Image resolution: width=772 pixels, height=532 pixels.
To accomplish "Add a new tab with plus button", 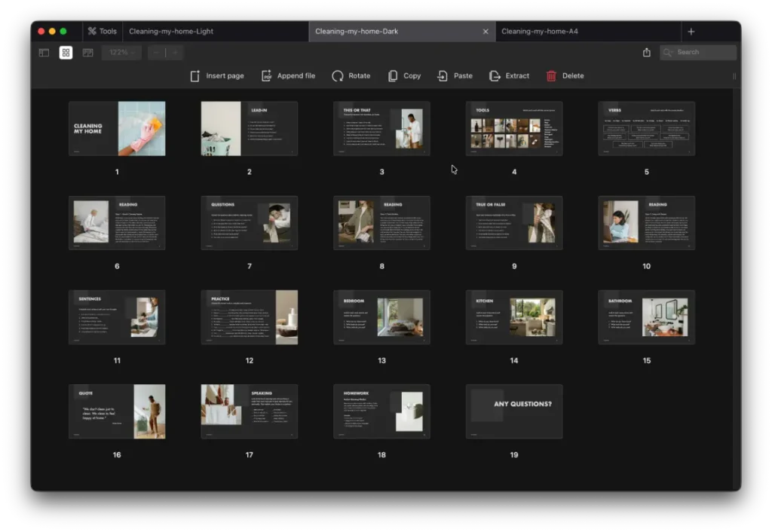I will [x=691, y=32].
